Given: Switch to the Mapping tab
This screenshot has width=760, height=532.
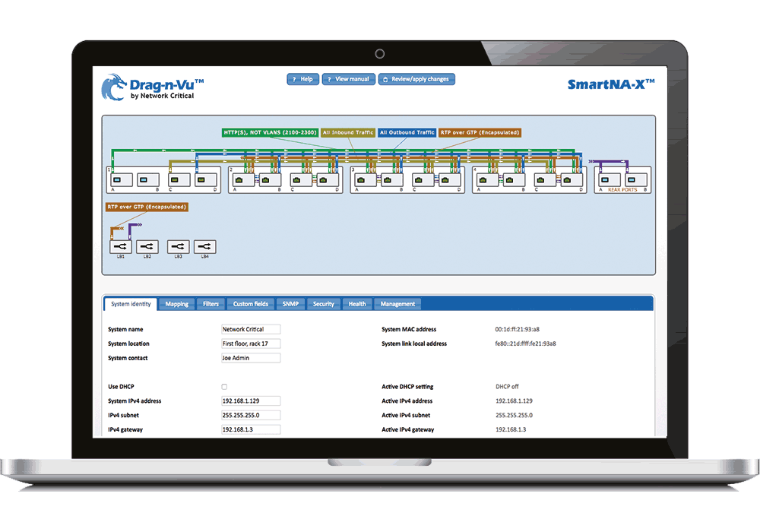Looking at the screenshot, I should coord(177,304).
